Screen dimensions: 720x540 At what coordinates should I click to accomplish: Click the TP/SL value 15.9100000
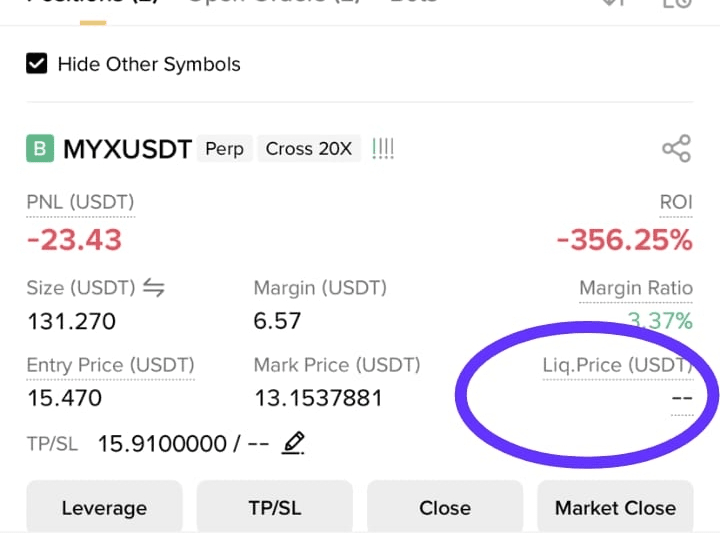coord(162,444)
